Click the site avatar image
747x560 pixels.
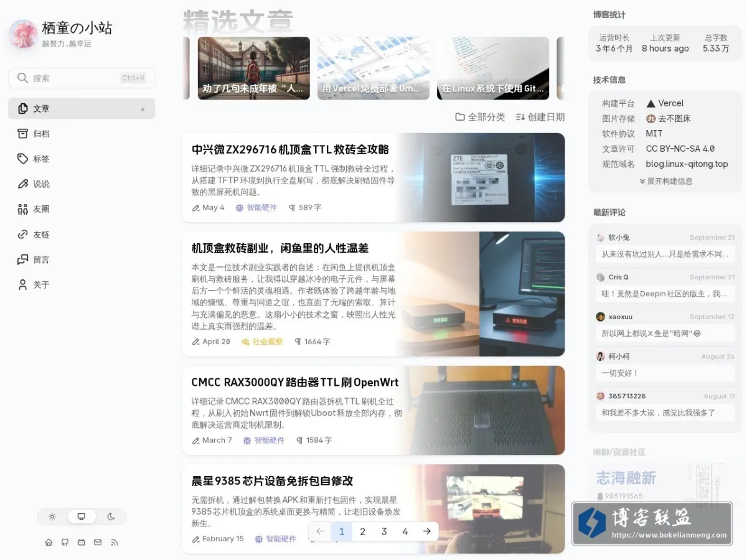pyautogui.click(x=23, y=34)
